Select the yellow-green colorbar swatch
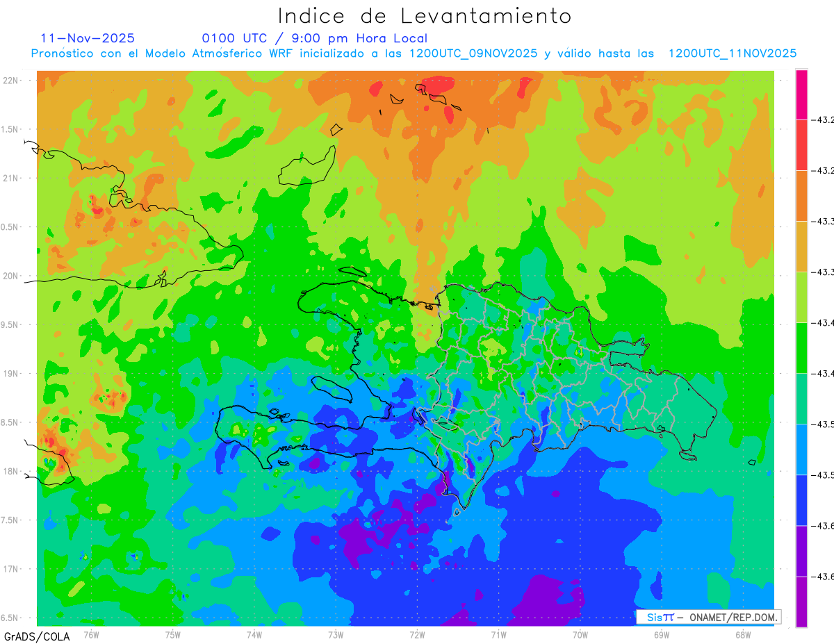Image resolution: width=834 pixels, height=644 pixels. click(801, 297)
